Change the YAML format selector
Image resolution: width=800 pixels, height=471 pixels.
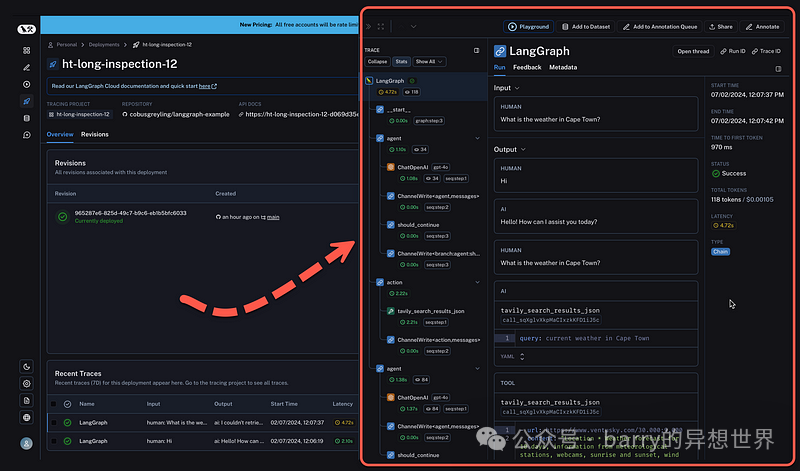click(x=512, y=357)
